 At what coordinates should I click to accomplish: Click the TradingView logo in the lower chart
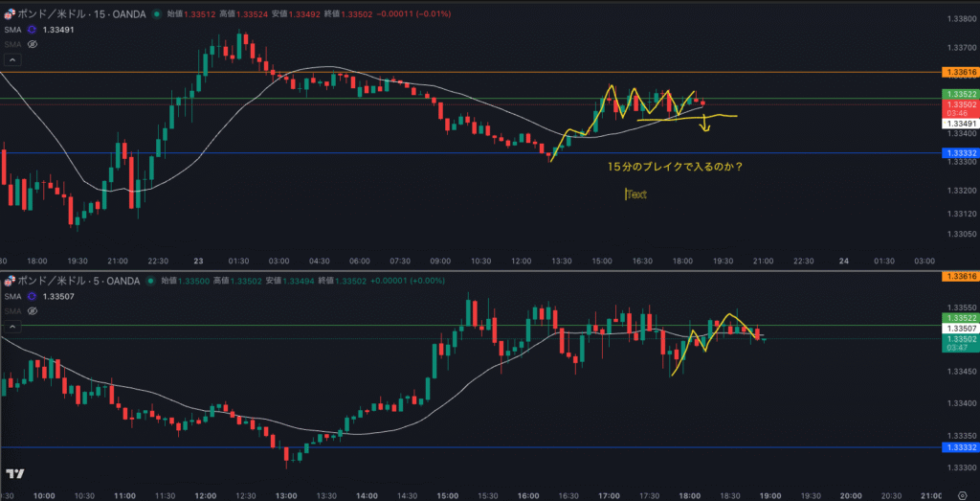tap(14, 474)
